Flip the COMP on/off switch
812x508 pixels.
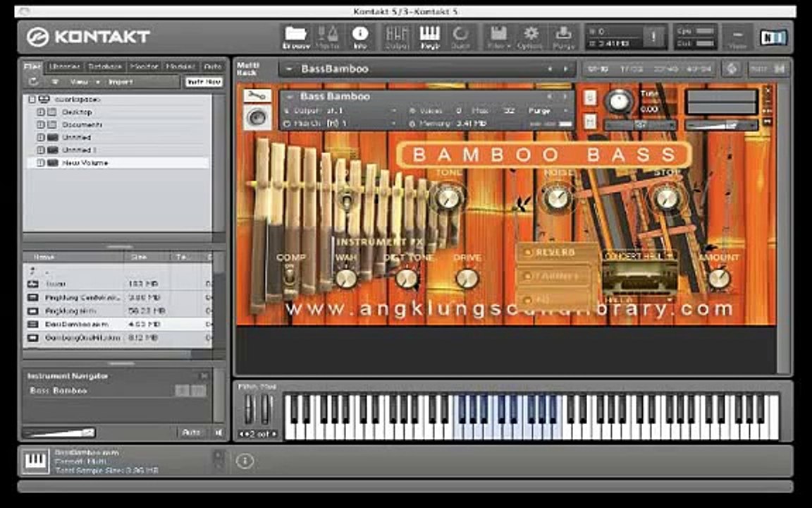click(290, 275)
